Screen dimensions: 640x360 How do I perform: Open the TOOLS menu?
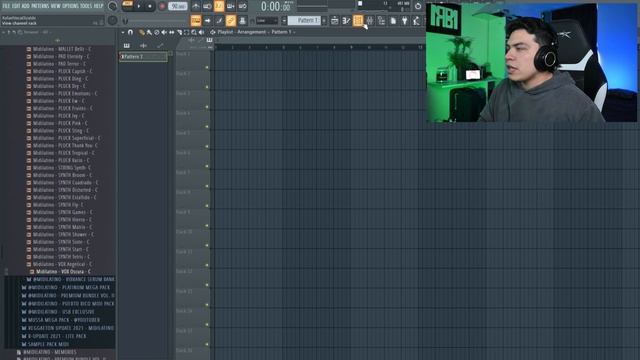[86, 6]
